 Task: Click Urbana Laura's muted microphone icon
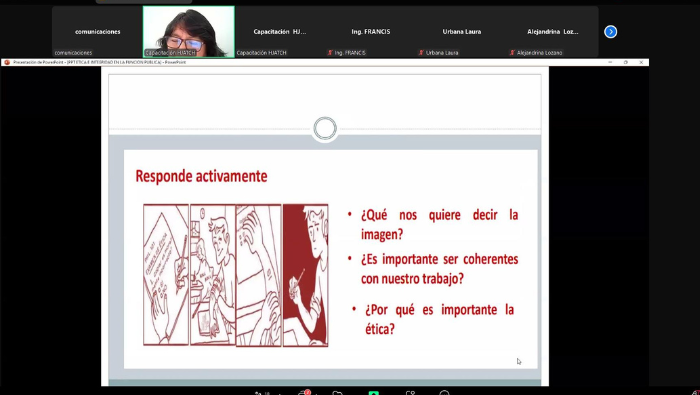(421, 53)
